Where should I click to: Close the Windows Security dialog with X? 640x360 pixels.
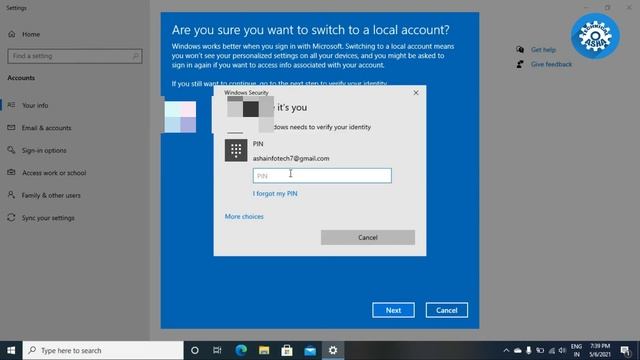pos(416,93)
